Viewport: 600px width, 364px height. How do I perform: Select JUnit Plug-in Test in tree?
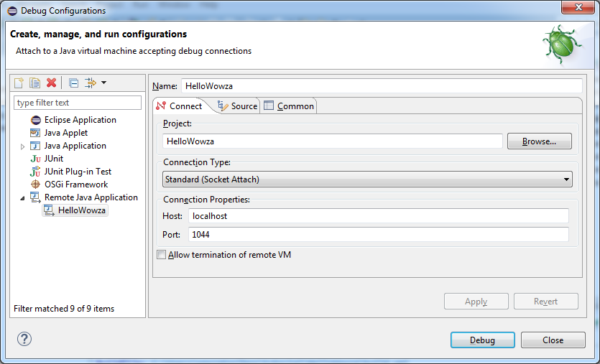click(78, 172)
